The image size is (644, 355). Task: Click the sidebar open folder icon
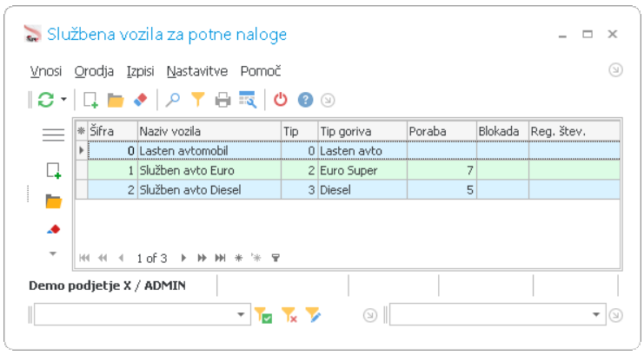(x=53, y=201)
